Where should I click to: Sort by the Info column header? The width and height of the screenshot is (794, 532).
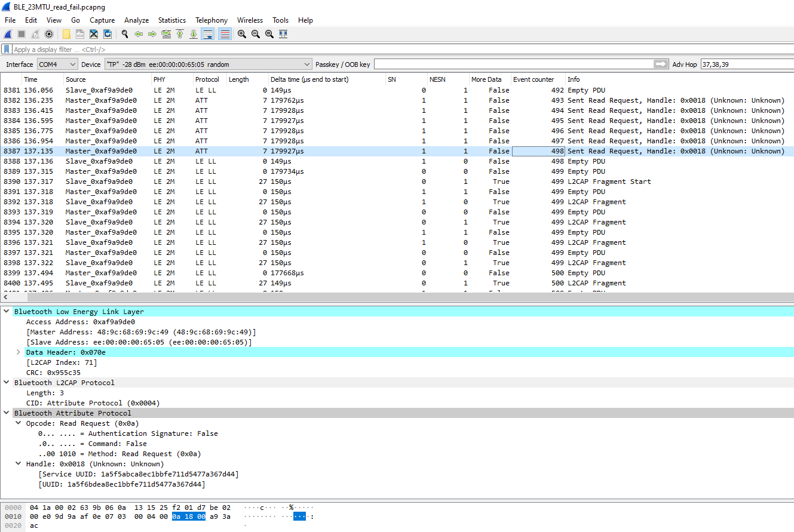click(679, 79)
